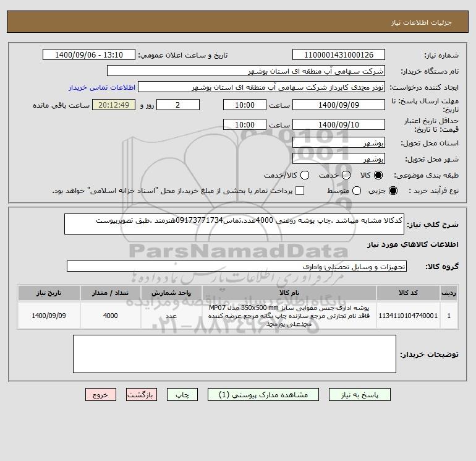The image size is (476, 461).
Task: Click the توضیحات خریدار text area
Action: tap(234, 354)
